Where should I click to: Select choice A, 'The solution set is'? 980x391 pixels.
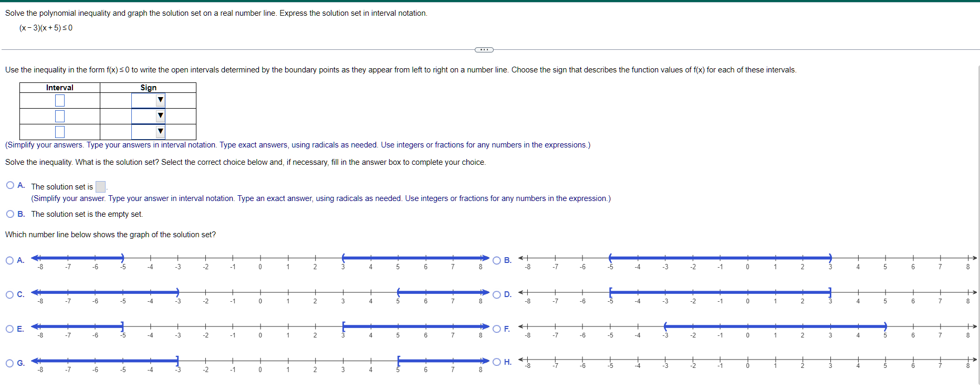click(x=10, y=184)
